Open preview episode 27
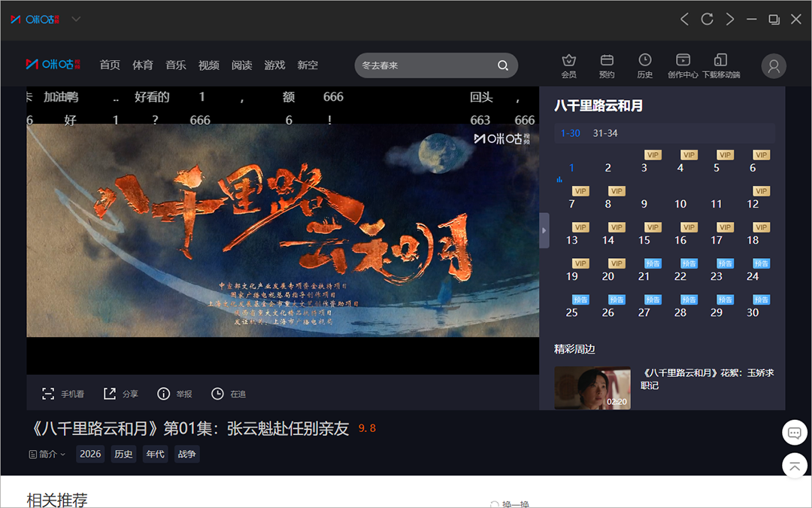The image size is (812, 508). coord(644,312)
